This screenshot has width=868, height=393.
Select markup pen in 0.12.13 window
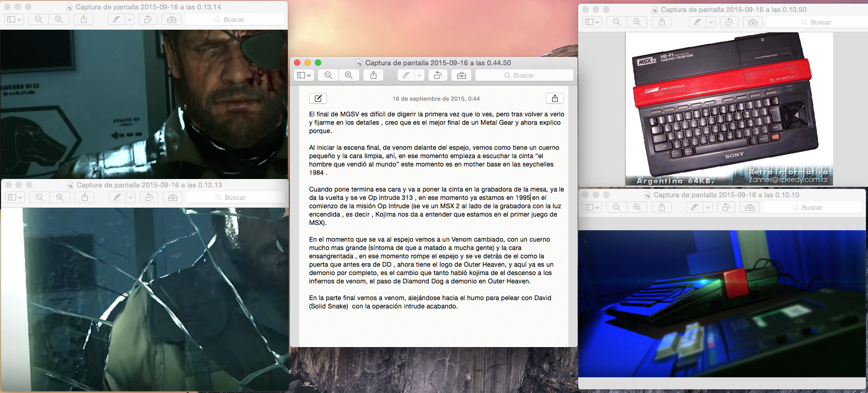117,197
